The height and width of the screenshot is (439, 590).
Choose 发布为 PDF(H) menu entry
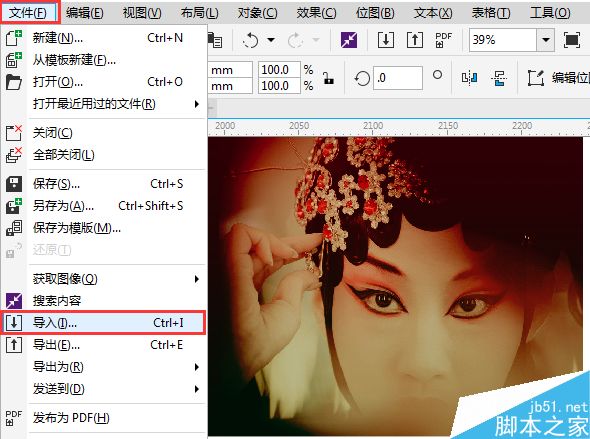click(x=104, y=418)
